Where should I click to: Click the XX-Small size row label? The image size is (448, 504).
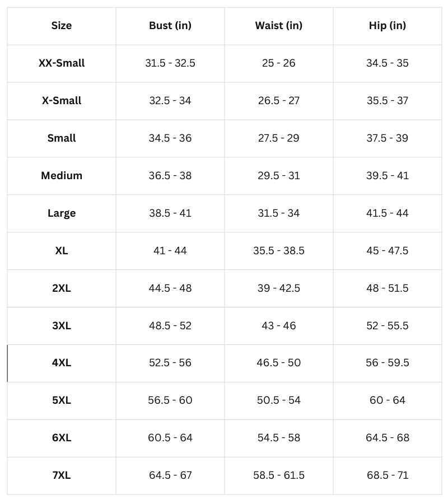coord(62,63)
